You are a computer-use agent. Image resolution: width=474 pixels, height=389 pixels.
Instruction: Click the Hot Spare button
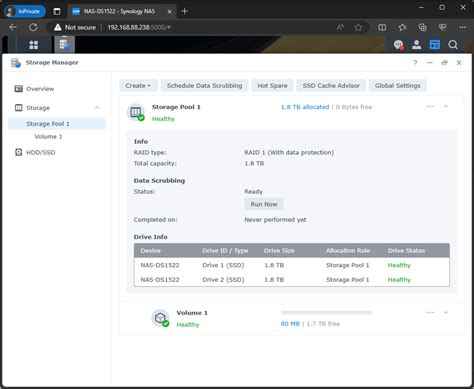pos(272,86)
